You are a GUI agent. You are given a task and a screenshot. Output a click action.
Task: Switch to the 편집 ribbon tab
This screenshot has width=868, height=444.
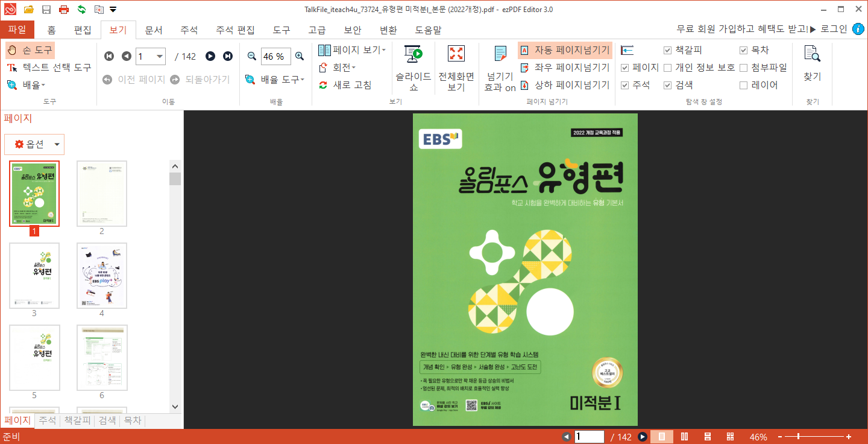tap(83, 30)
